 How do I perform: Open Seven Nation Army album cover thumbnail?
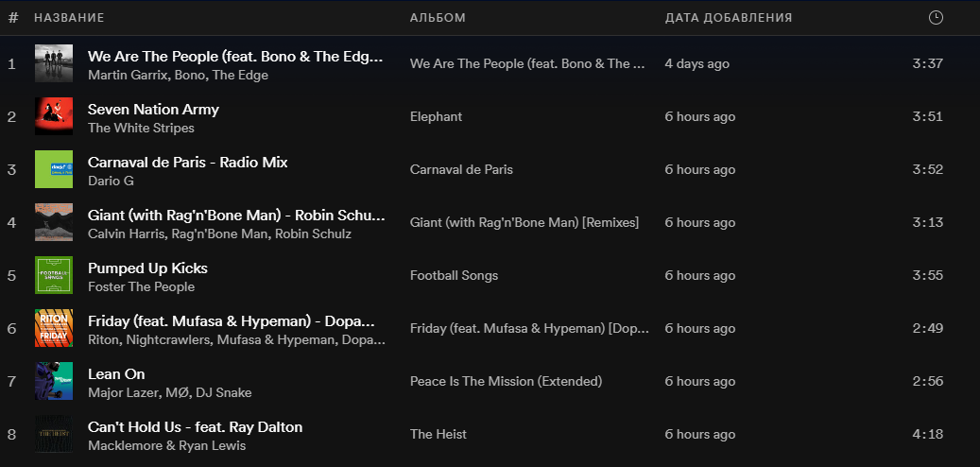[x=54, y=116]
